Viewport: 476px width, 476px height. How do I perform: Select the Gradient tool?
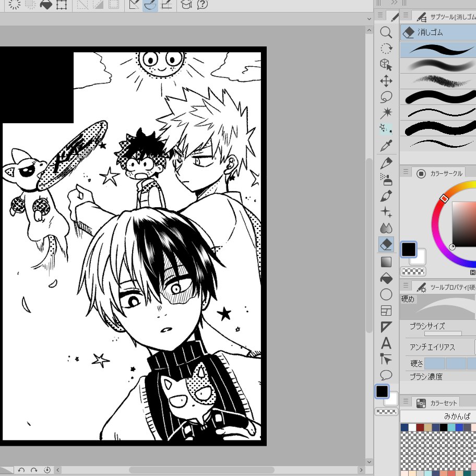[386, 262]
